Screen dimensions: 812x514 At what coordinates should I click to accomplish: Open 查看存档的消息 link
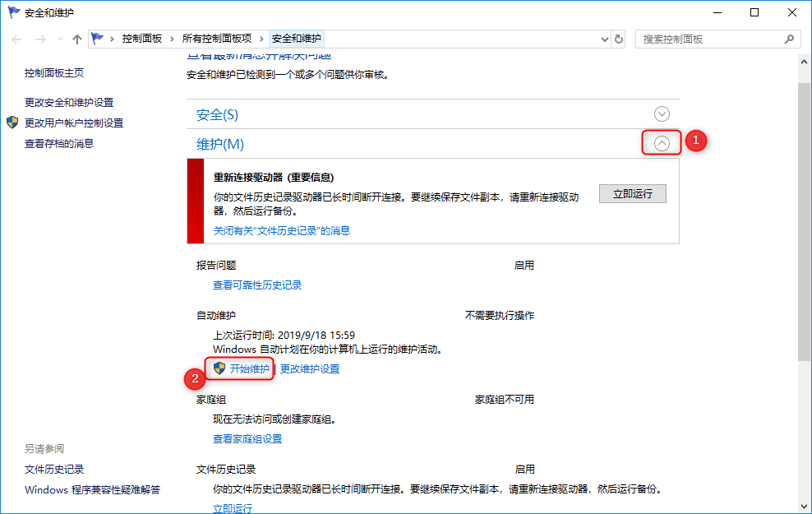(59, 144)
